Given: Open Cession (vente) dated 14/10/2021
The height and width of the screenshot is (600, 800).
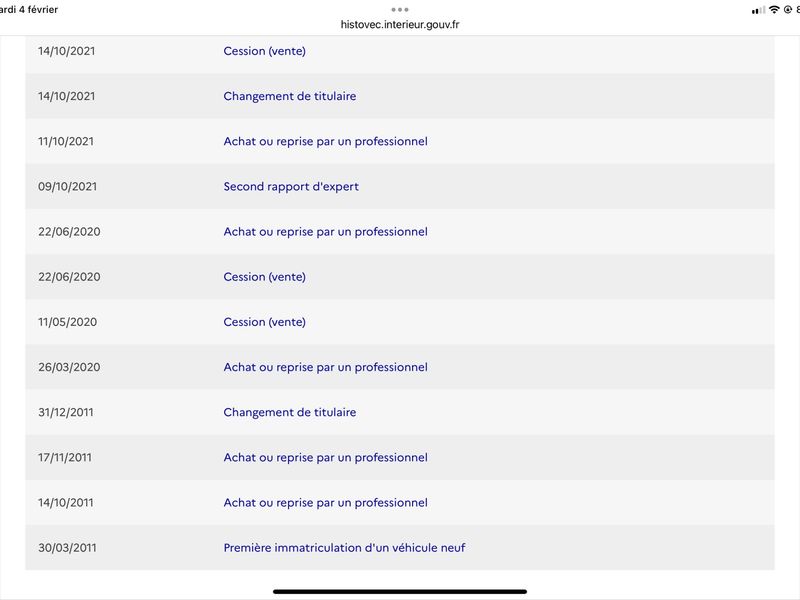Looking at the screenshot, I should click(264, 51).
